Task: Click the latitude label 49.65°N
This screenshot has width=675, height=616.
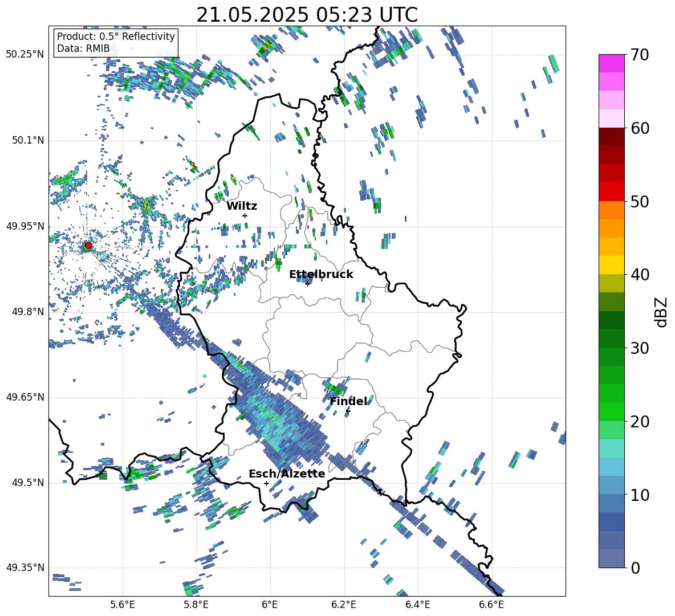Action: pyautogui.click(x=25, y=397)
